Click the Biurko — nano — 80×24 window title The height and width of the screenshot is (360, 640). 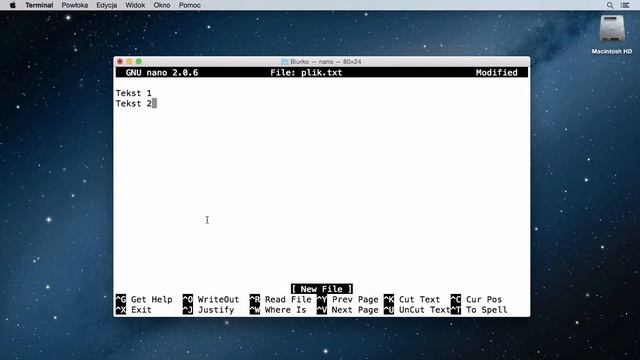[325, 62]
